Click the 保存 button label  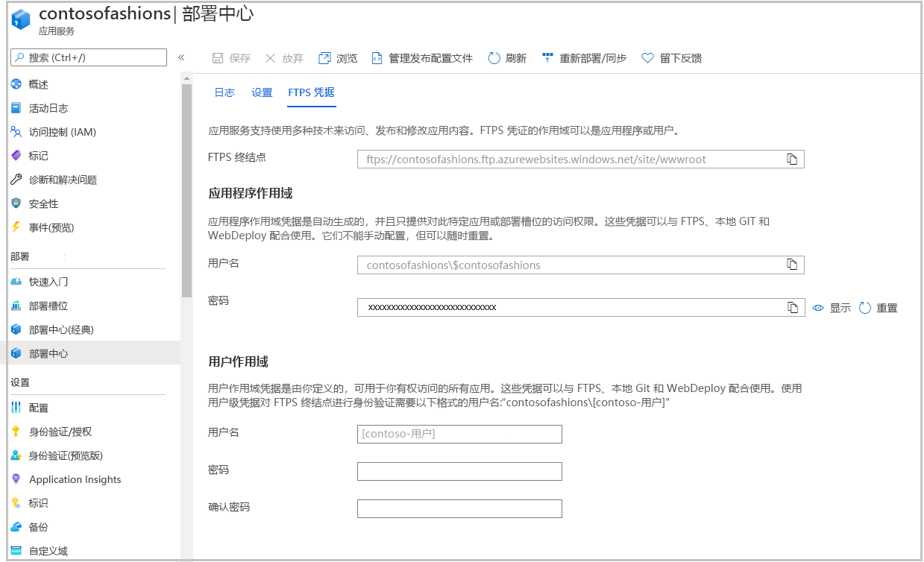point(240,58)
